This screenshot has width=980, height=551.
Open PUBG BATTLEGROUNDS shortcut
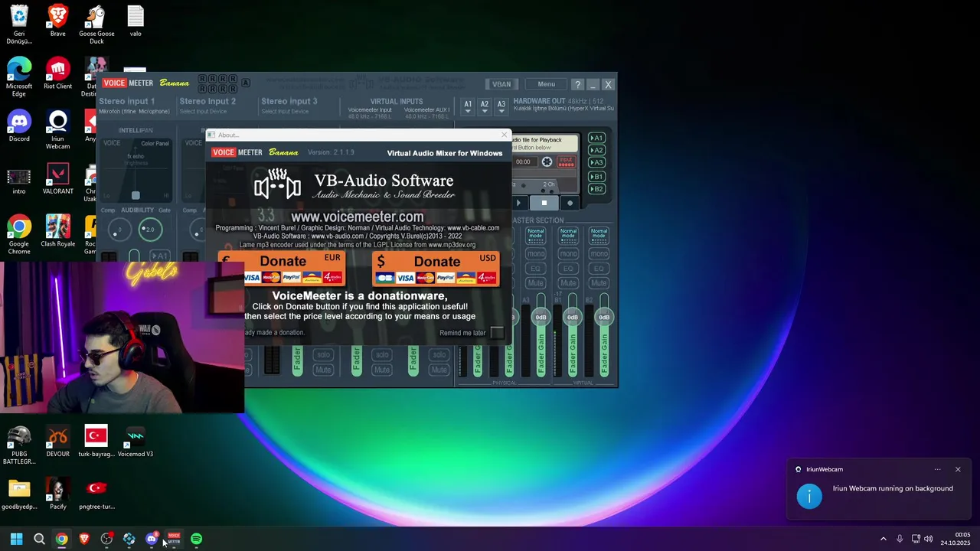coord(19,445)
